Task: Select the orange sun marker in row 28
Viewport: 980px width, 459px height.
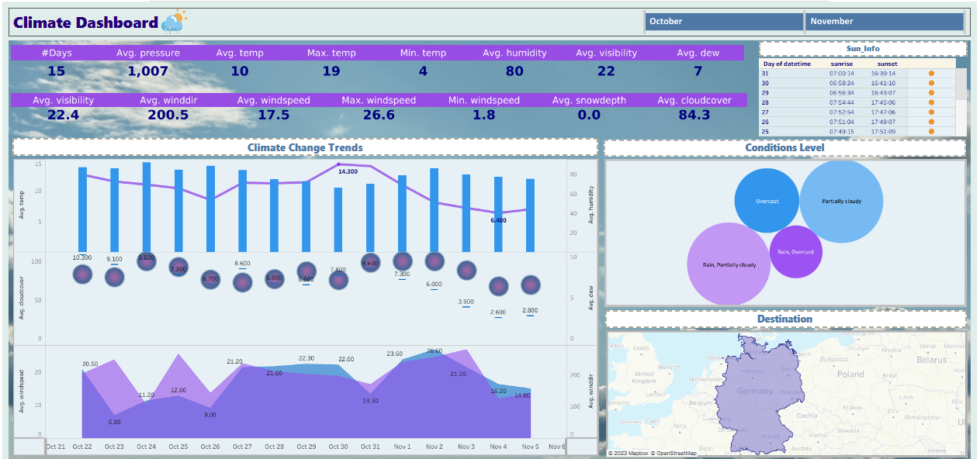Action: click(x=931, y=102)
